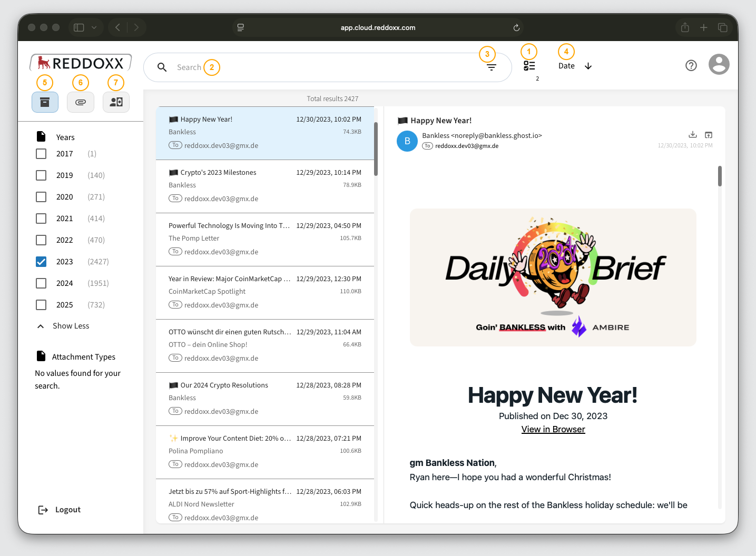Screen dimensions: 756x556
Task: Check the 2022 year filter
Action: (x=41, y=240)
